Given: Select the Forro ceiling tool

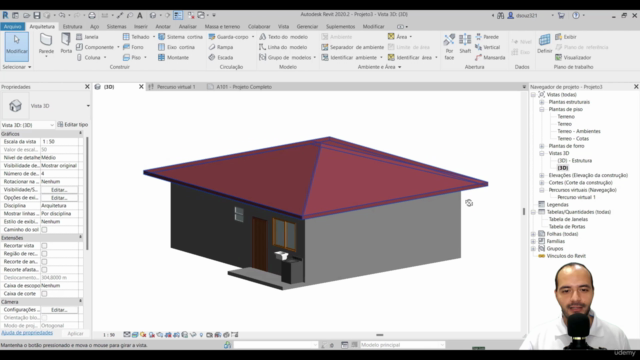Looking at the screenshot, I should [x=133, y=47].
